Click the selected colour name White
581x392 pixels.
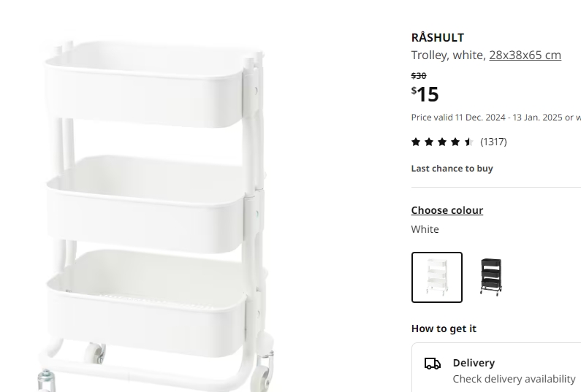pyautogui.click(x=425, y=229)
